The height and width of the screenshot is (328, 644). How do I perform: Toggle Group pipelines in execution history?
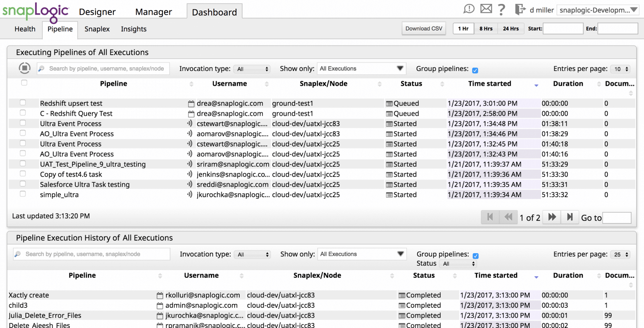[476, 256]
